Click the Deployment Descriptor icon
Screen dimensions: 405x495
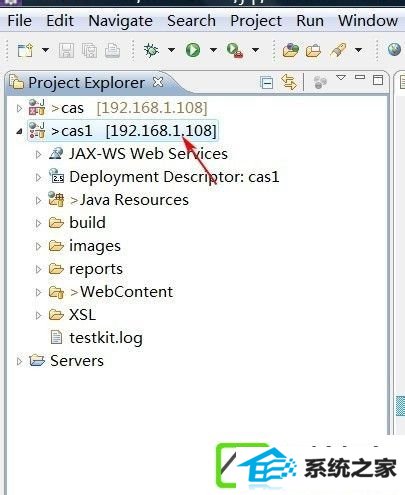coord(57,176)
